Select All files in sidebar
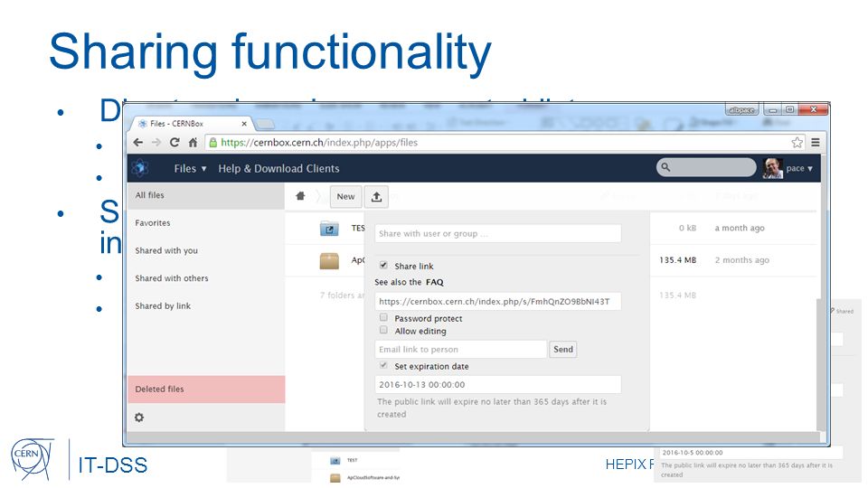 (x=206, y=195)
